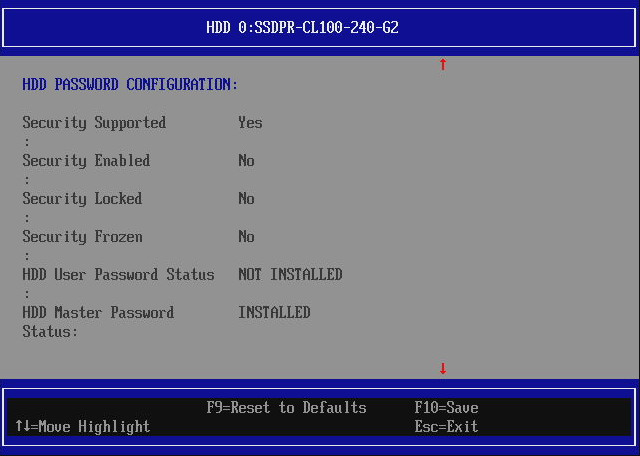Click F9=Reset to Defaults

(286, 407)
